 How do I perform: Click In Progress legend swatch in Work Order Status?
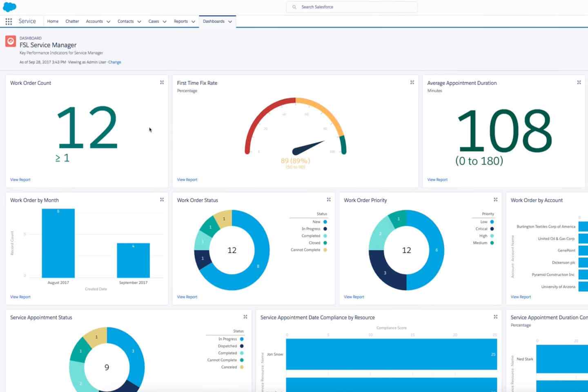[325, 229]
